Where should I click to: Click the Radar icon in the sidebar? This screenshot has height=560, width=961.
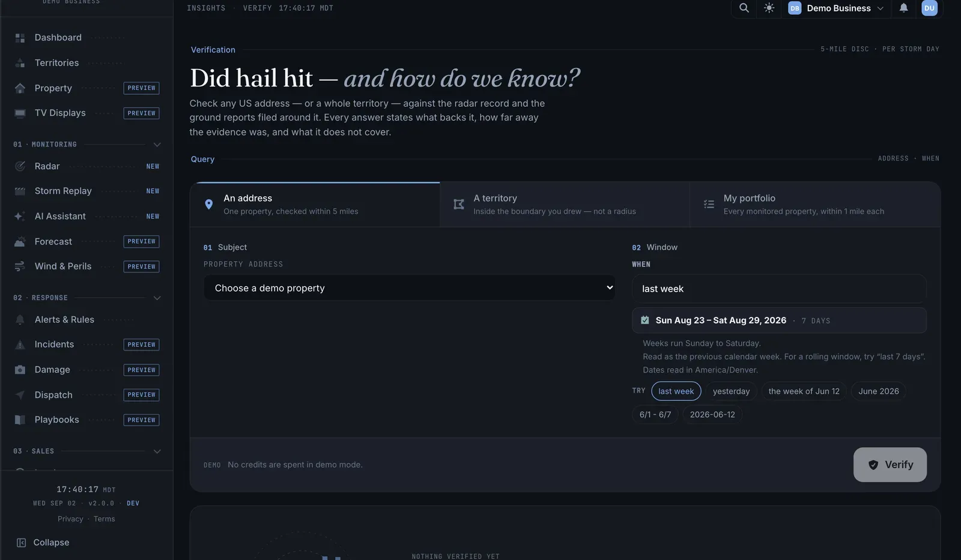(20, 166)
